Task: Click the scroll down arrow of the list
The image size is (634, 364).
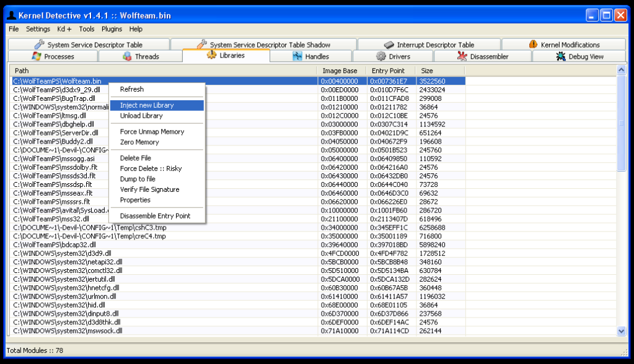Action: point(622,331)
